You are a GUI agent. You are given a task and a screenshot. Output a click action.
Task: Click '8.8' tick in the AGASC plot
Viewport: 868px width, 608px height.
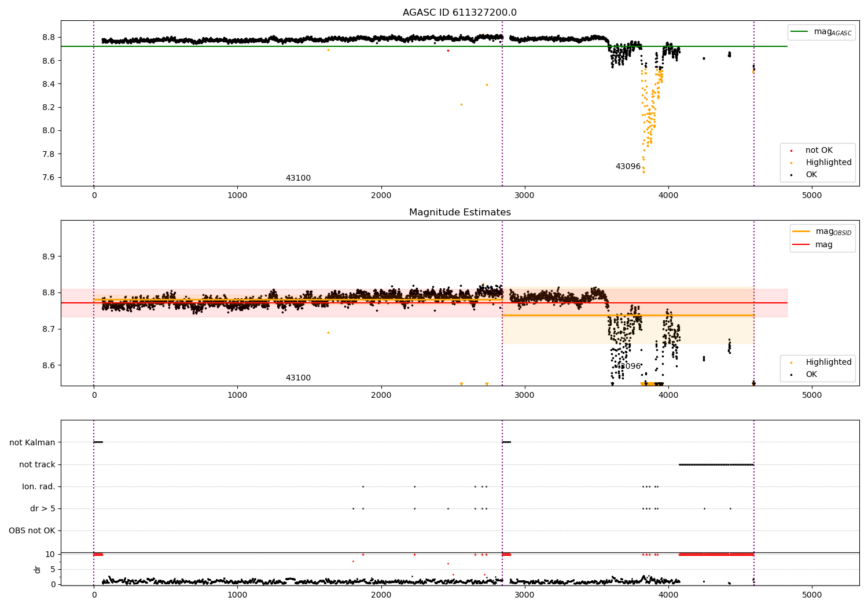click(49, 37)
